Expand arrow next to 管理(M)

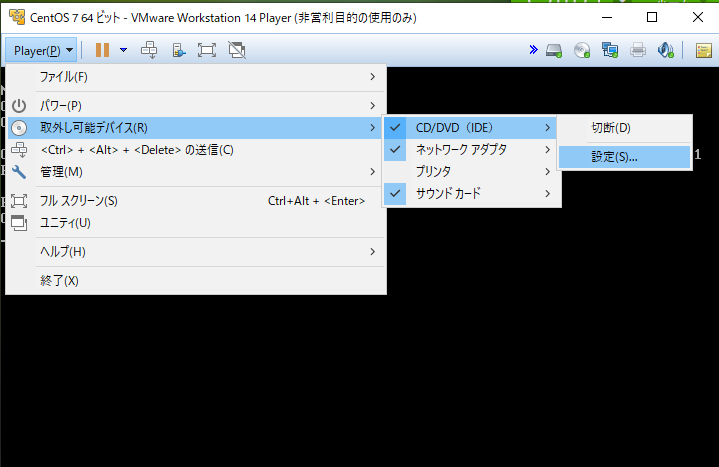pos(373,172)
